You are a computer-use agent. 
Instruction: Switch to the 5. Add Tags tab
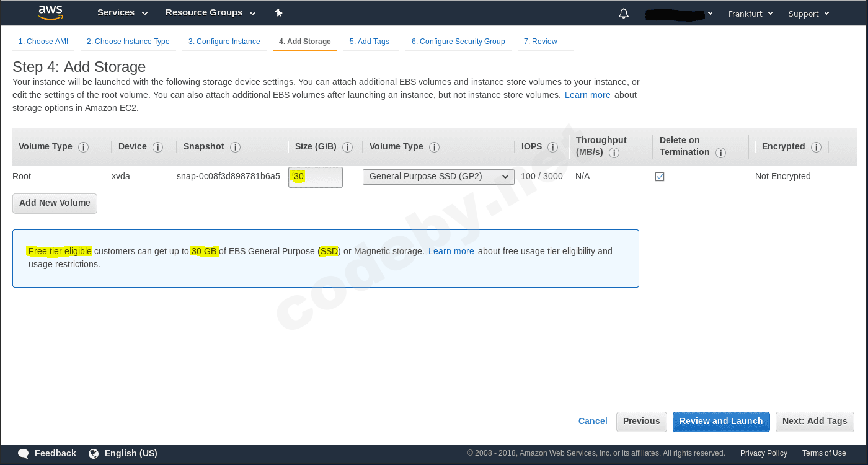[x=370, y=41]
